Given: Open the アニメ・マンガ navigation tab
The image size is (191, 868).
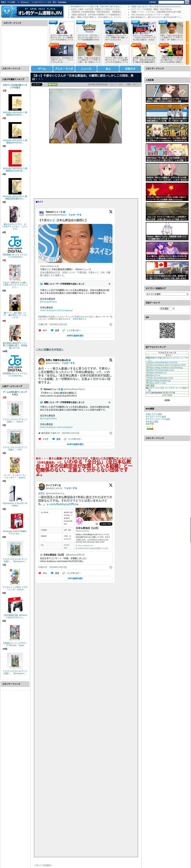Looking at the screenshot, I should point(64,68).
